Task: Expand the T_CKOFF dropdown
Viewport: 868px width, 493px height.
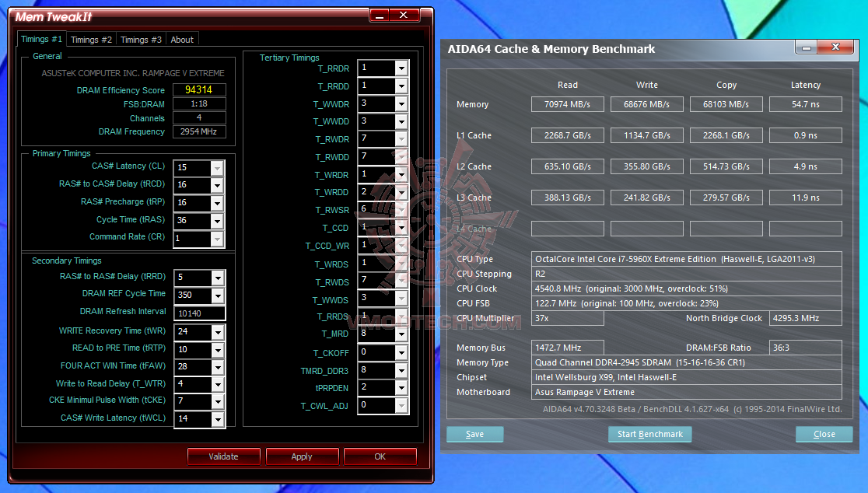Action: point(402,352)
